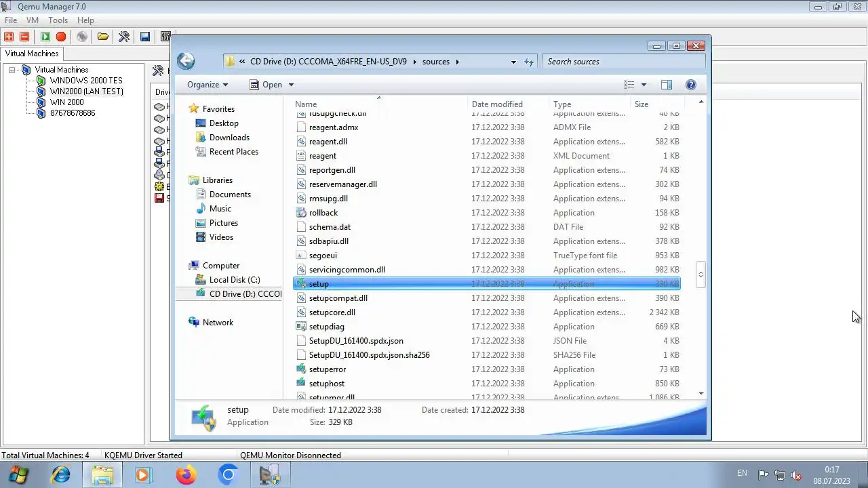Select the 87678678686 virtual machine
The height and width of the screenshot is (488, 868).
tap(72, 113)
